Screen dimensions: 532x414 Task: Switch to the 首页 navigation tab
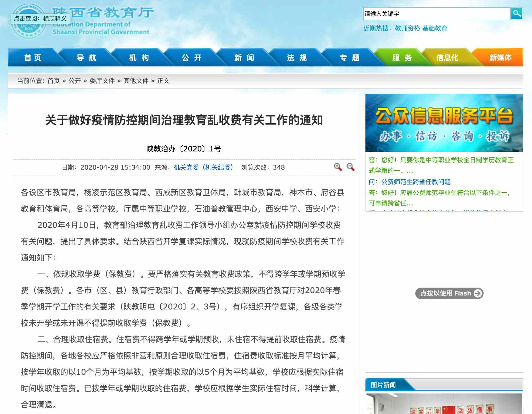click(x=33, y=58)
